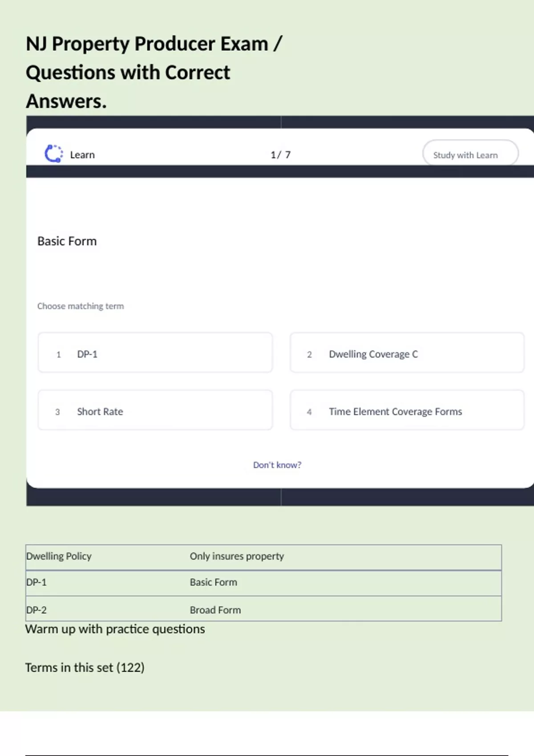
Task: Click the Choose matching term label
Action: pyautogui.click(x=81, y=306)
